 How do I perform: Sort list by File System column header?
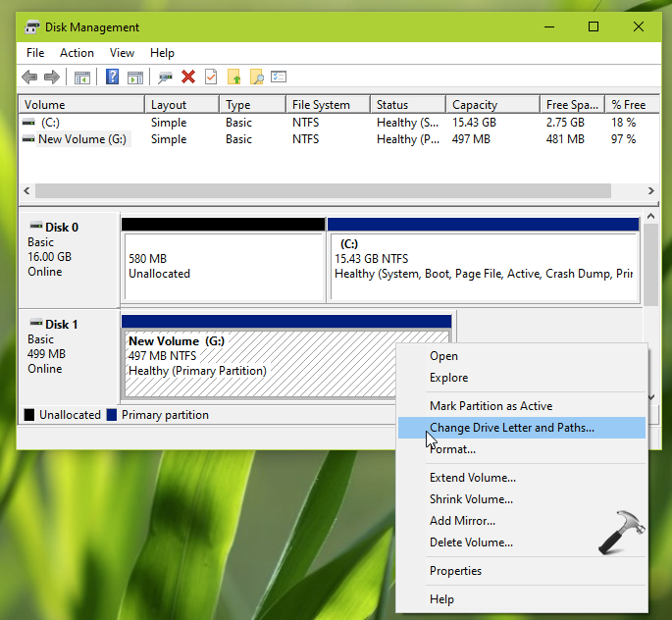click(x=320, y=105)
